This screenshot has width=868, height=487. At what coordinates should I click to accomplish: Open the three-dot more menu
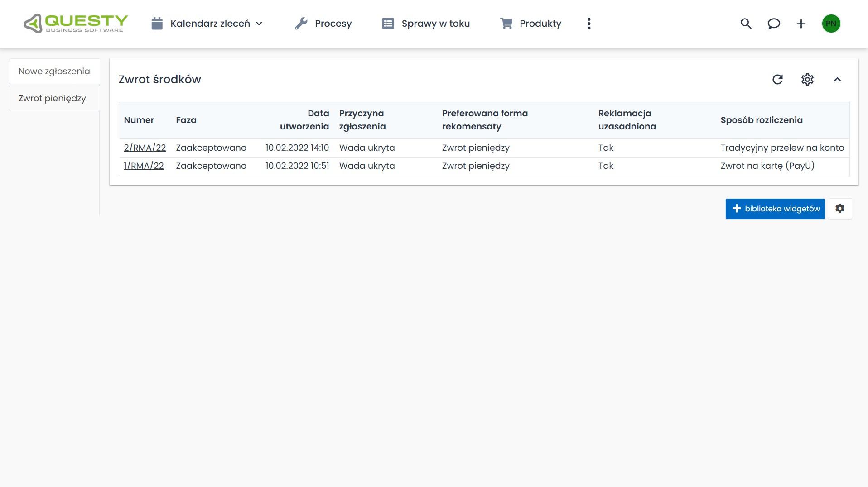tap(589, 24)
